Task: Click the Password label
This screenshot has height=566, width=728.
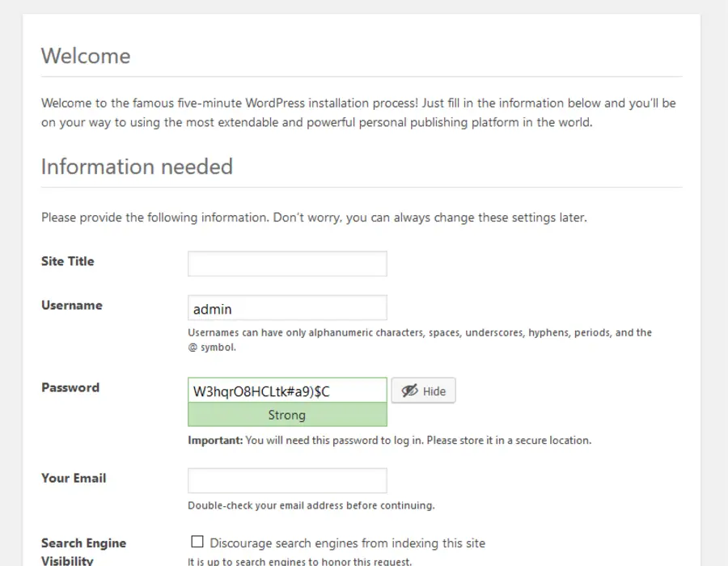Action: [x=70, y=387]
